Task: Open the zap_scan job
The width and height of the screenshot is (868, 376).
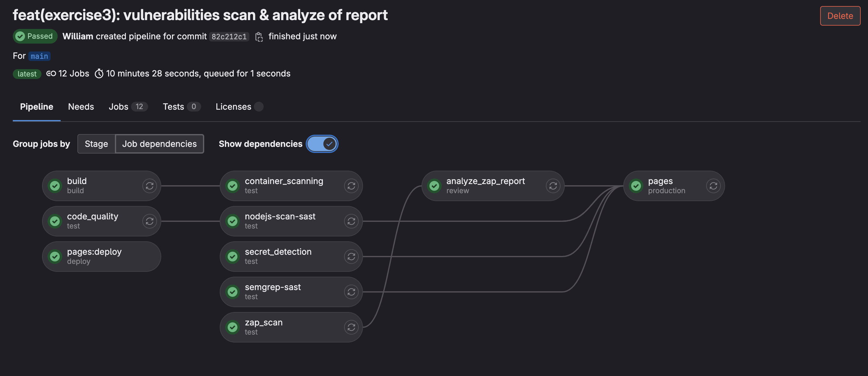Action: (x=291, y=327)
